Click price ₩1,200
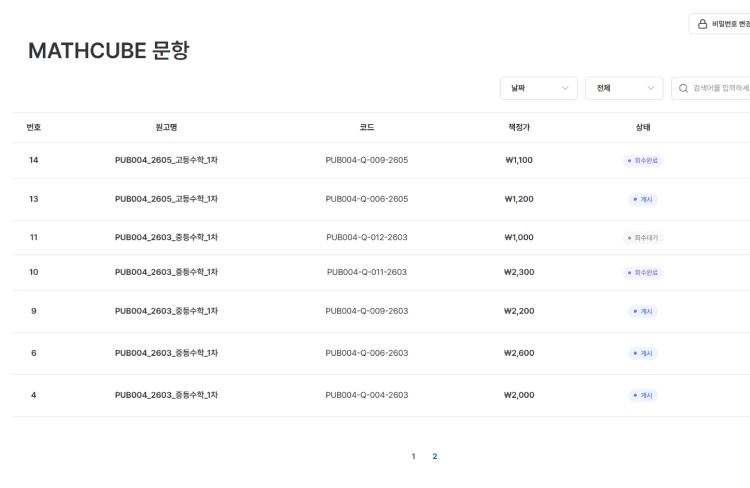750x488 pixels. (x=519, y=199)
